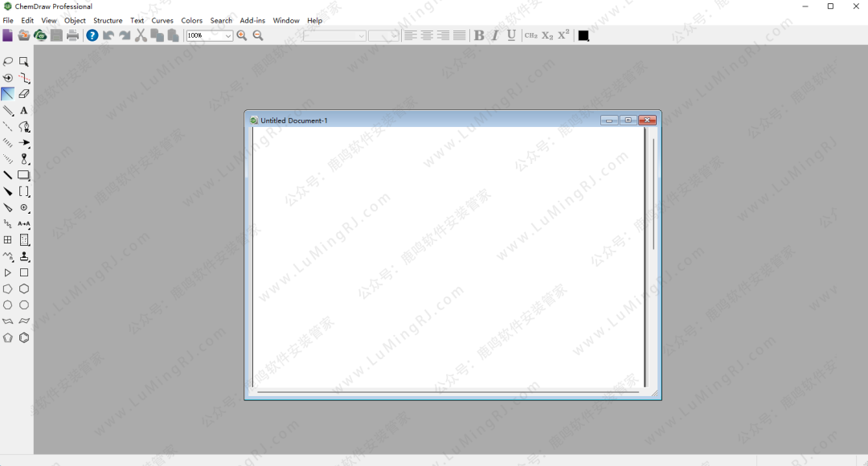Toggle Underline text formatting
The image size is (868, 466).
tap(511, 35)
